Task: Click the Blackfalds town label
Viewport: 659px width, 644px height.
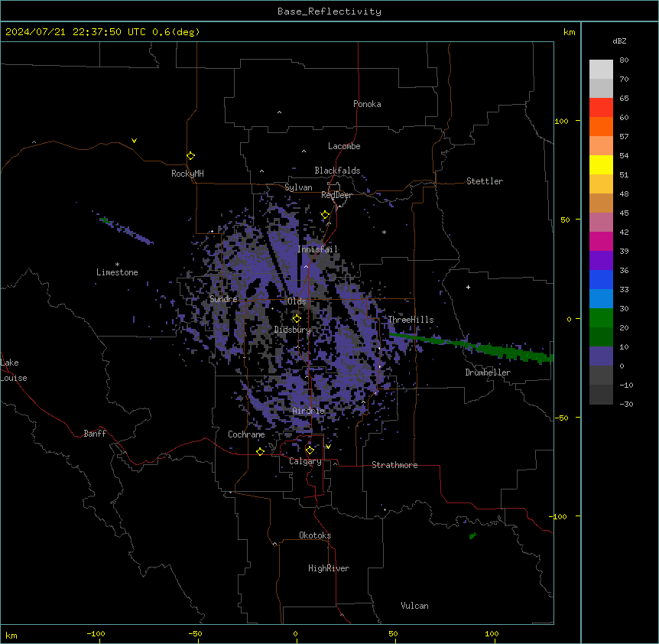Action: click(337, 171)
